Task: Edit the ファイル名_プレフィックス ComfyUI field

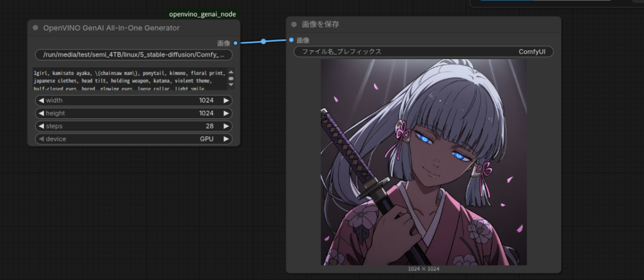Action: coord(423,52)
